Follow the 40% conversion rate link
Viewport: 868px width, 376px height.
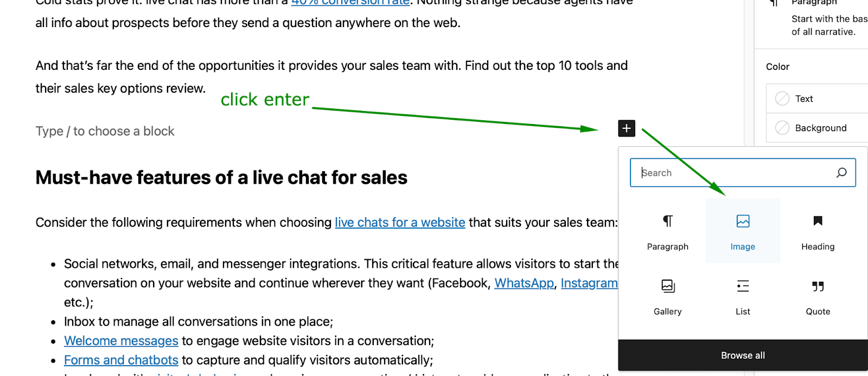coord(350,3)
